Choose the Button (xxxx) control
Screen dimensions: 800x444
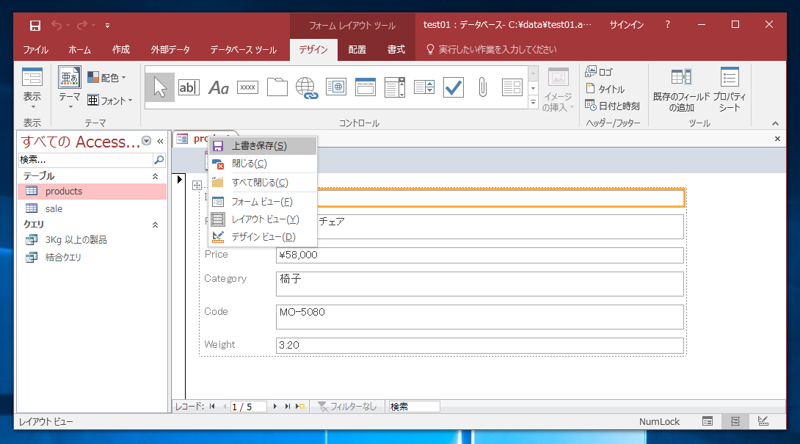coord(247,87)
